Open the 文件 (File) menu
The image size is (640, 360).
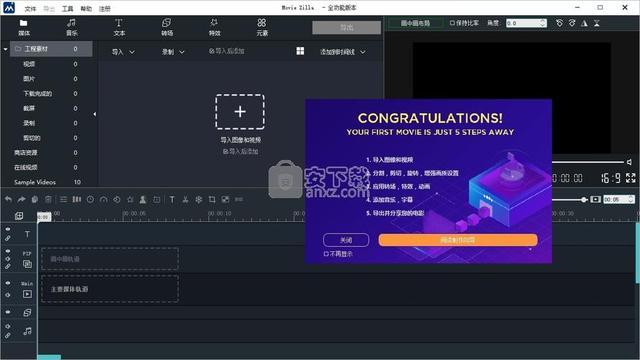[30, 8]
